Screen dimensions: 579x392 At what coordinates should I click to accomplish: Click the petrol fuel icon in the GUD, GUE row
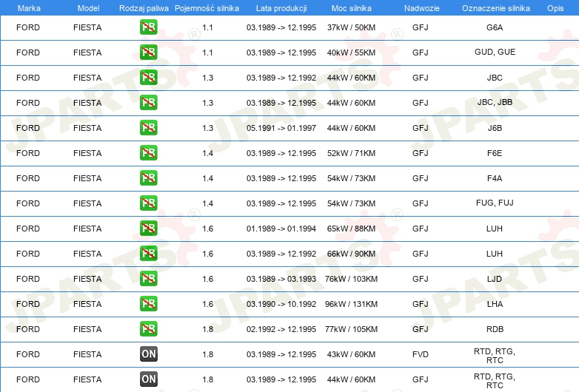coord(148,53)
